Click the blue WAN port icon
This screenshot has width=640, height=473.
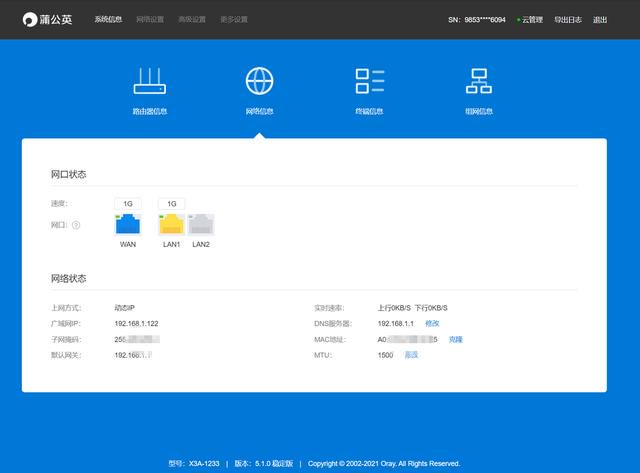(x=128, y=224)
